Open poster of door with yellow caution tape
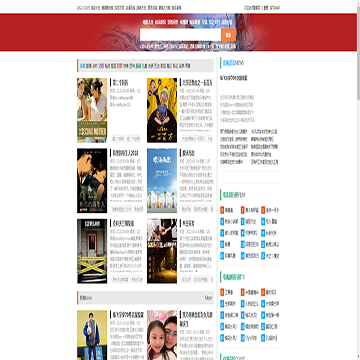 click(x=92, y=251)
